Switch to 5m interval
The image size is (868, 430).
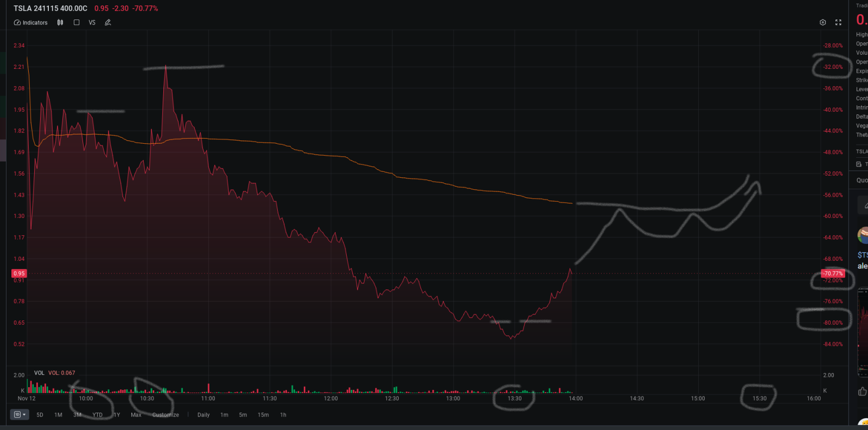[x=243, y=415]
